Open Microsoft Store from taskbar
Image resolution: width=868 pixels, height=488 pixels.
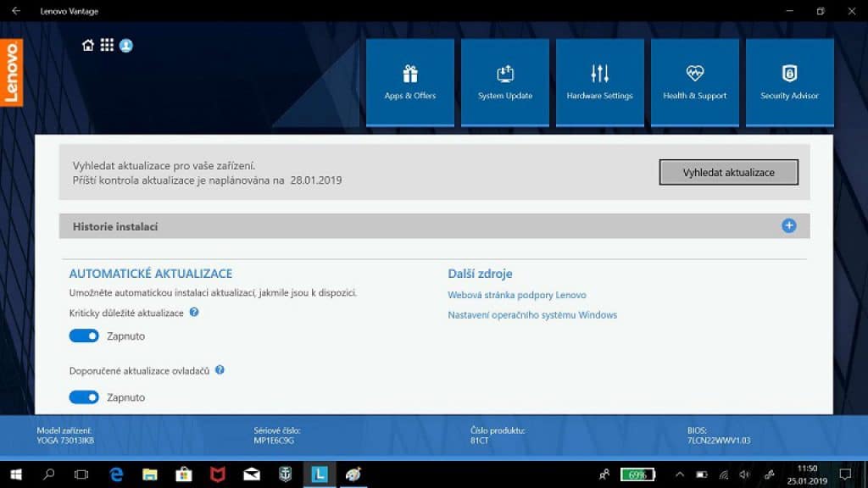184,474
